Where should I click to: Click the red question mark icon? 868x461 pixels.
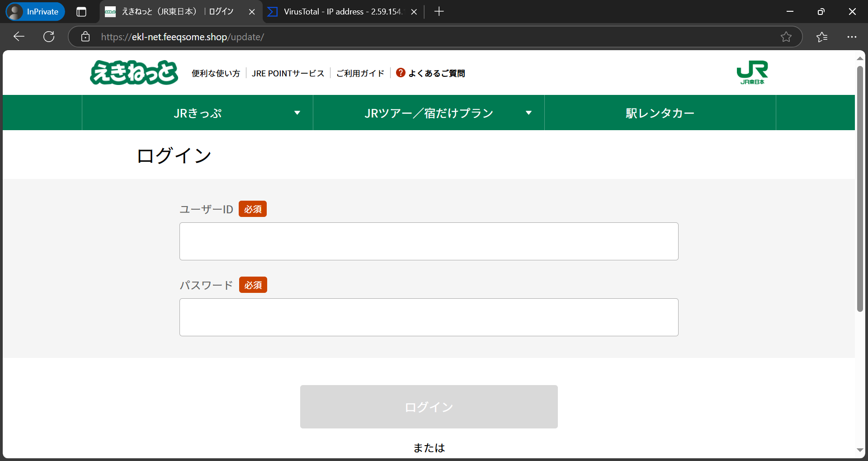click(401, 73)
